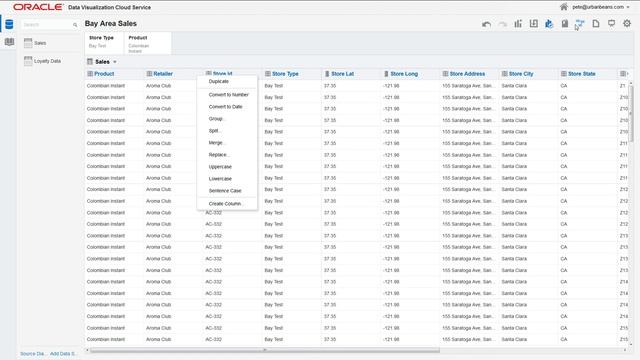640x360 pixels.
Task: Click the blank page icon in toolbar
Action: tap(596, 24)
